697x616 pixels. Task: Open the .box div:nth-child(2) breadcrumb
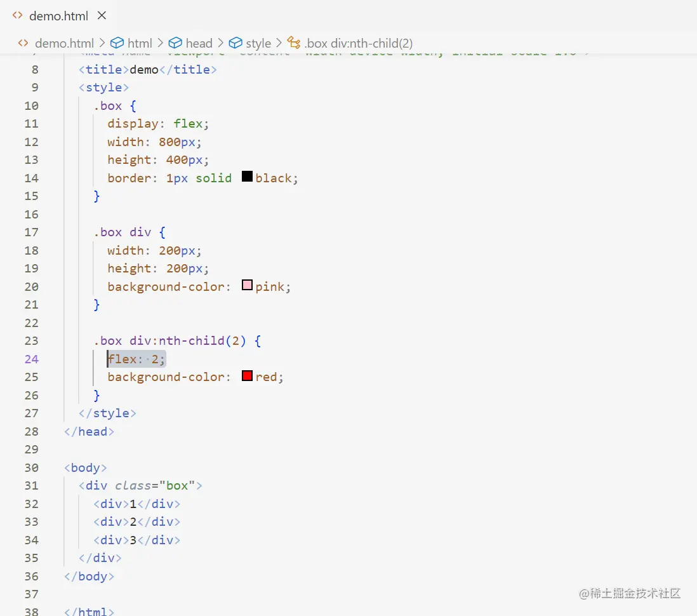[x=359, y=43]
